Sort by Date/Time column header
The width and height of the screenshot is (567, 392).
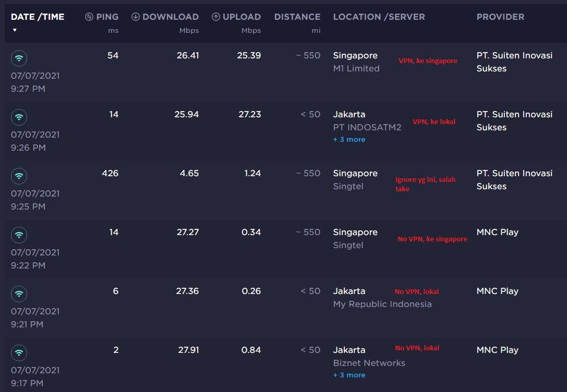click(x=38, y=17)
